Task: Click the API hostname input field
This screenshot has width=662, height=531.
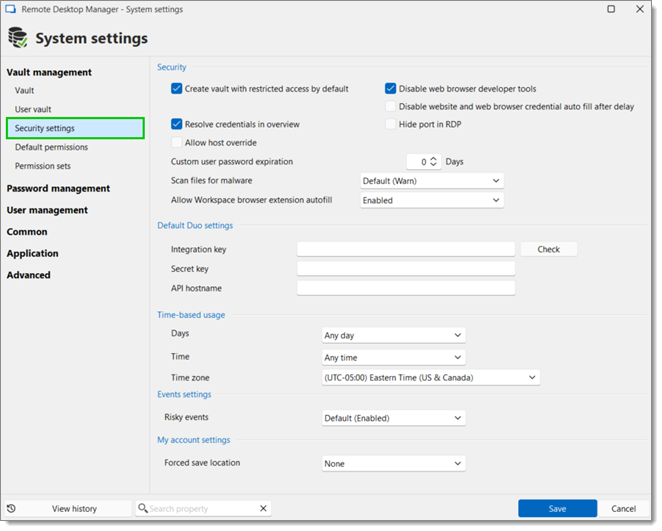Action: click(406, 288)
